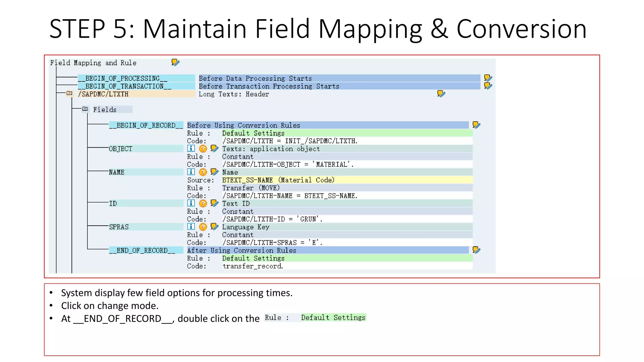Click note icon on Before Transaction Processing row

[x=488, y=86]
